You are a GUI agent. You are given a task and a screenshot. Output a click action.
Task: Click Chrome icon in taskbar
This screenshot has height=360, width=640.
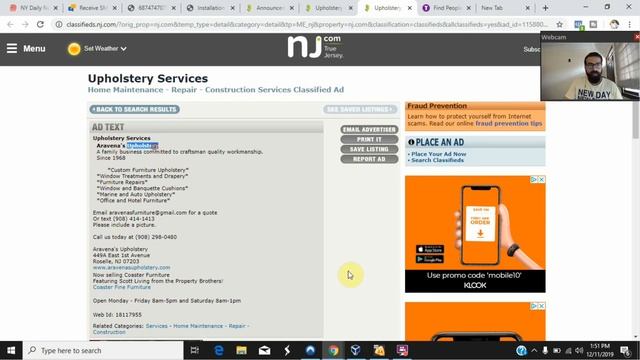[333, 350]
